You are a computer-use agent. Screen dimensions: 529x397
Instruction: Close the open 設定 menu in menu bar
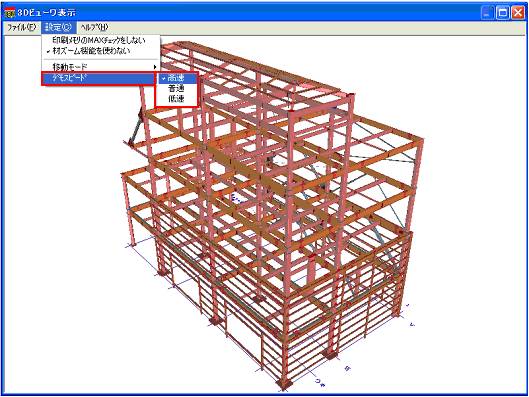[x=59, y=27]
